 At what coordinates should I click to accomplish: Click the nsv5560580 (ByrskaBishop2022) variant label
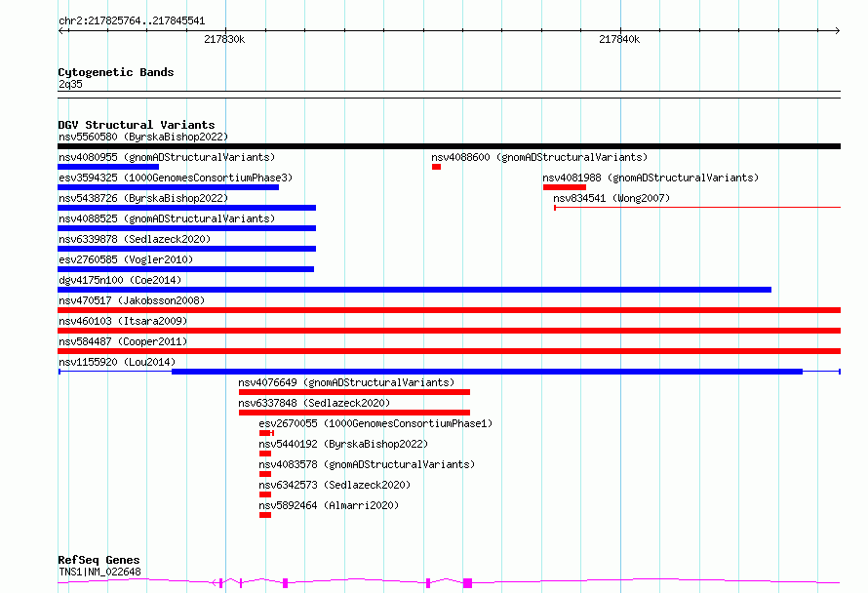(143, 137)
